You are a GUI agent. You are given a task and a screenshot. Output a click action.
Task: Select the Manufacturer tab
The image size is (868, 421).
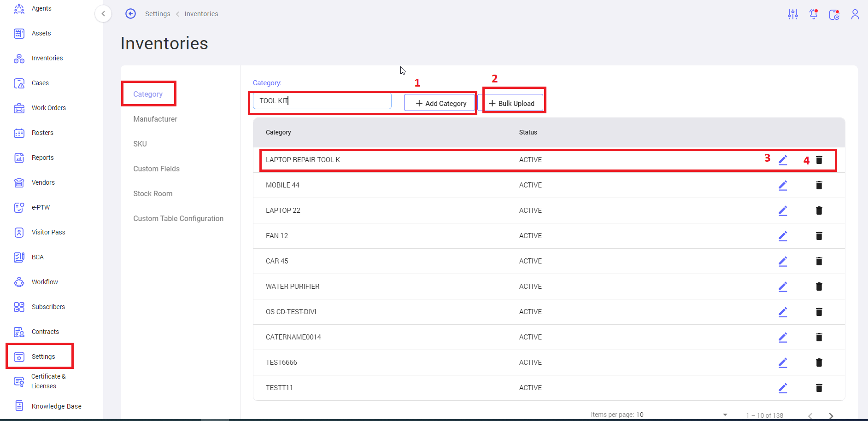pyautogui.click(x=155, y=119)
